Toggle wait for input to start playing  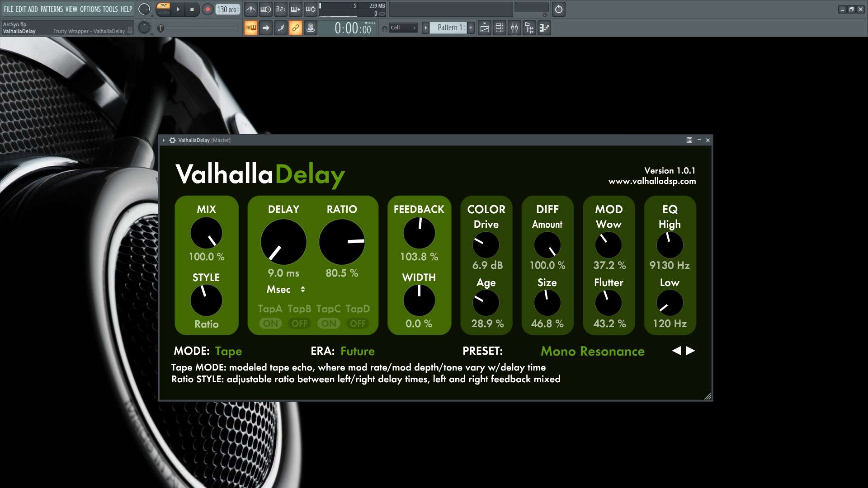point(266,9)
